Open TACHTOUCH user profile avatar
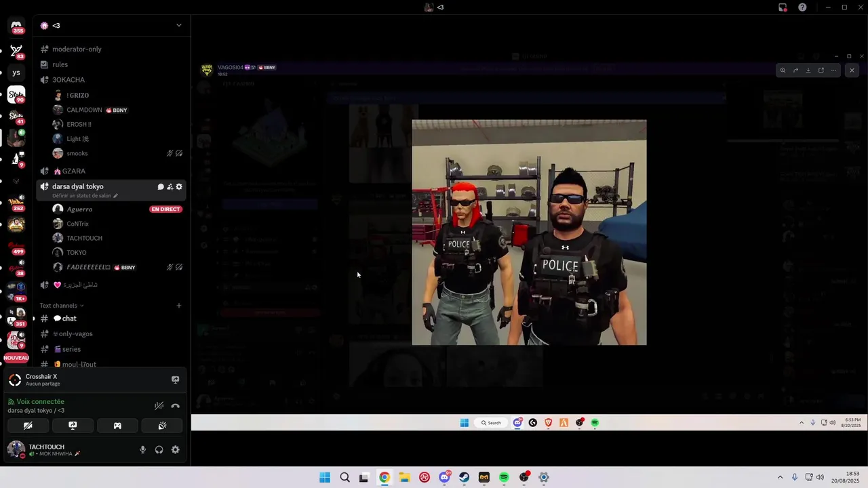Image resolution: width=868 pixels, height=488 pixels. coord(16,449)
